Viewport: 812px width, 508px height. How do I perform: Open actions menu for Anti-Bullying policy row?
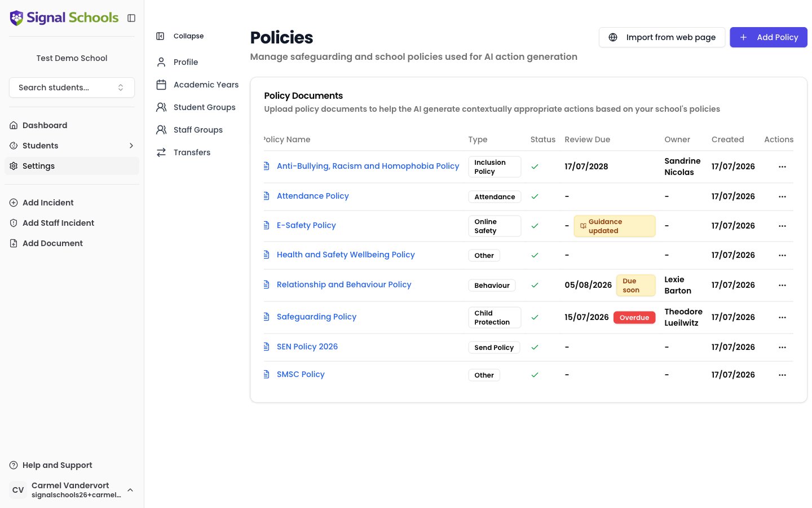point(782,167)
